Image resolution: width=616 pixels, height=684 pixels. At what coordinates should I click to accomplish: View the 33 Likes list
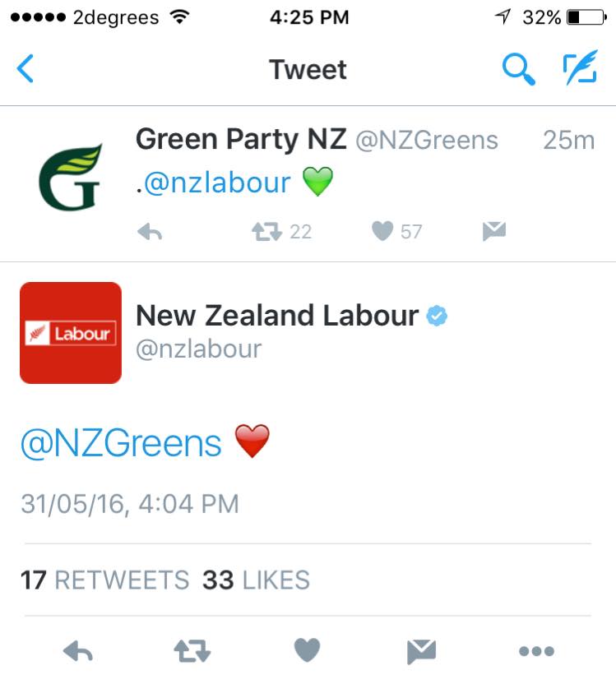coord(257,580)
